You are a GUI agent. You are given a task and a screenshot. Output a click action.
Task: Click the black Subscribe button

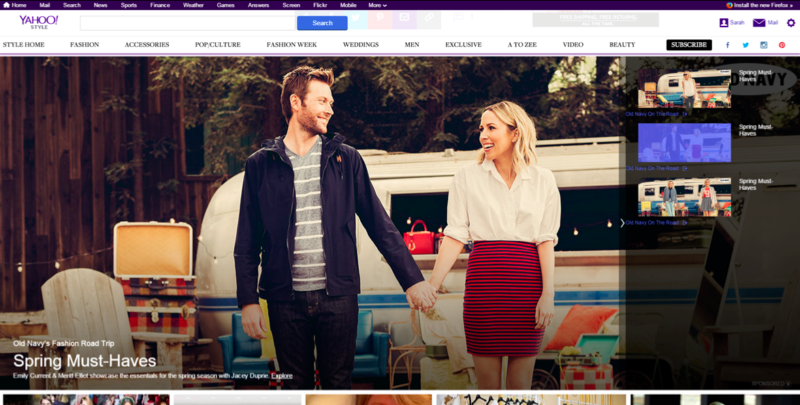[689, 45]
